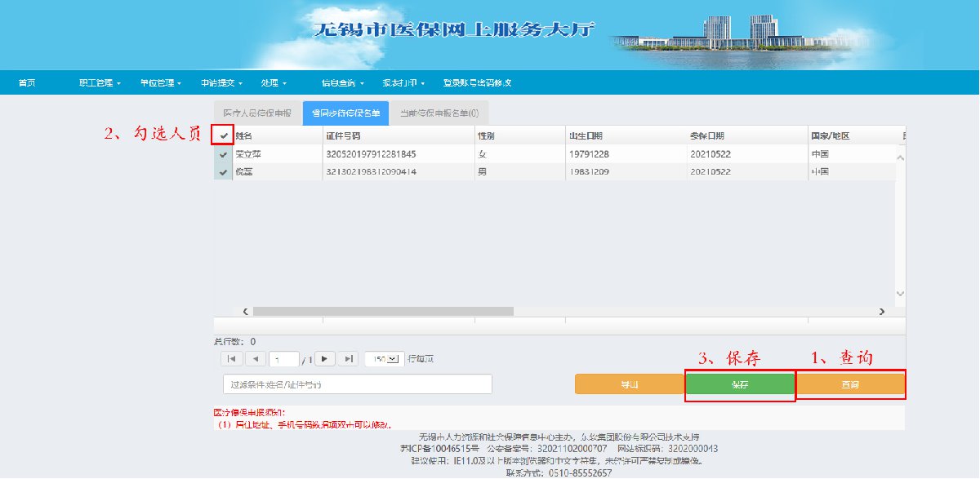980x479 pixels.
Task: Click the next page arrow
Action: 325,359
